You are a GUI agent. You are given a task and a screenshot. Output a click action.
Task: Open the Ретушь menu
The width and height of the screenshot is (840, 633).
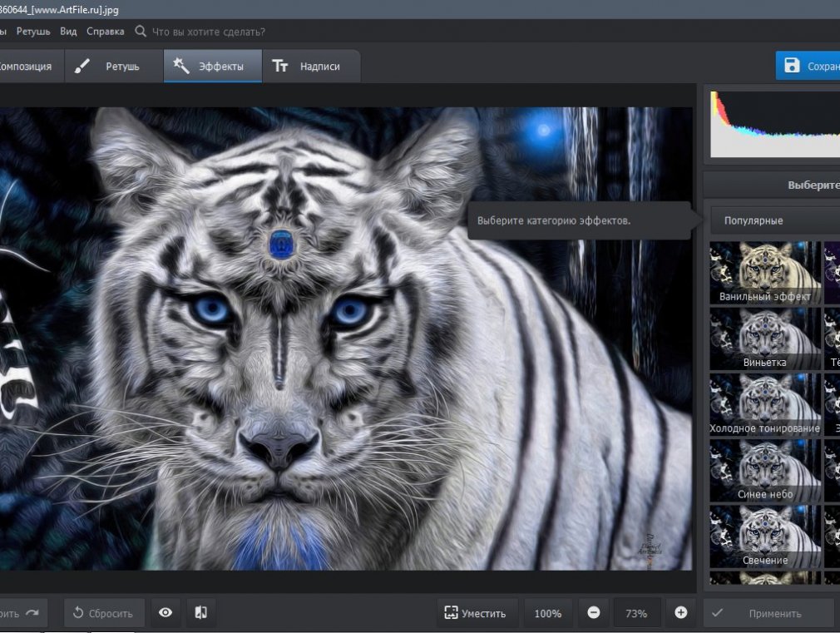click(33, 32)
